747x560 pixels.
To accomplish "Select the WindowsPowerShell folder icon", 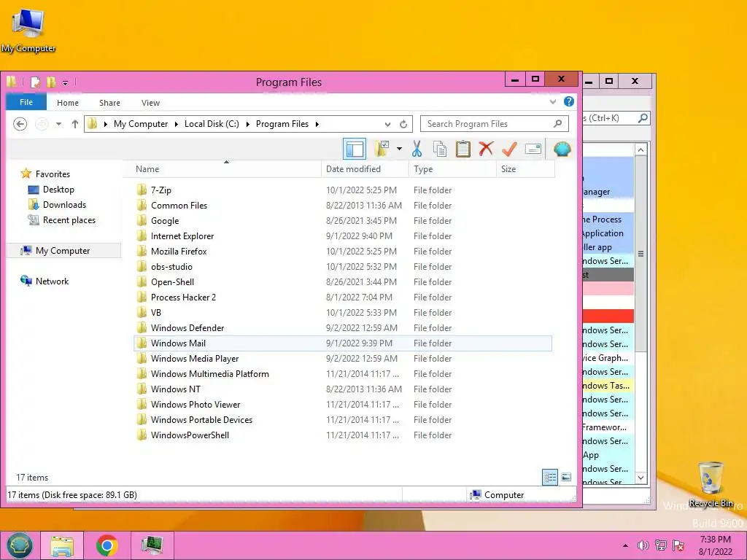I will 142,435.
